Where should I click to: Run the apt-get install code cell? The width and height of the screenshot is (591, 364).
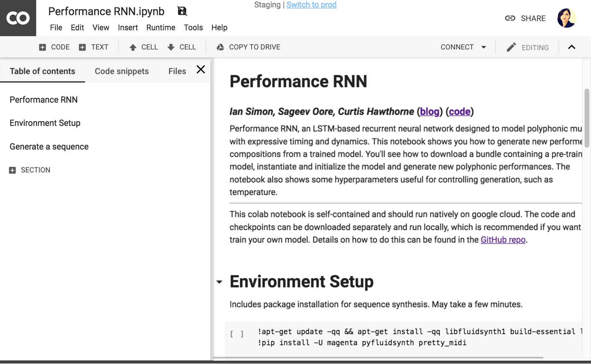pos(237,334)
